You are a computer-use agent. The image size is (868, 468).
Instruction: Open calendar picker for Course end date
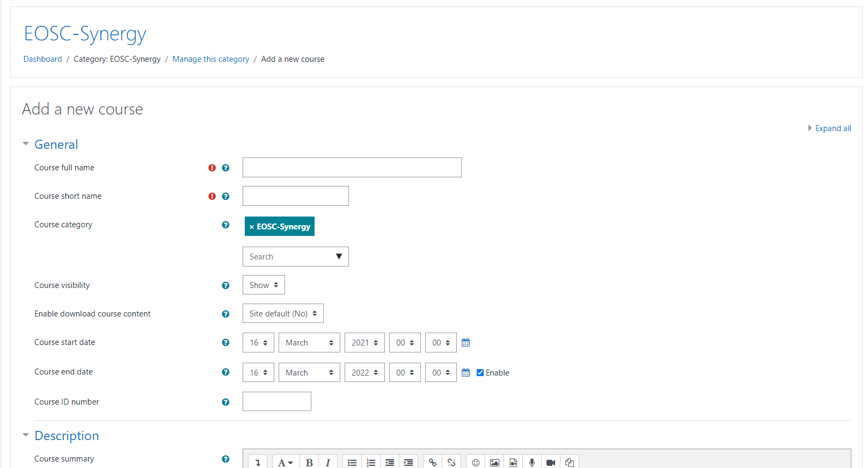click(466, 372)
